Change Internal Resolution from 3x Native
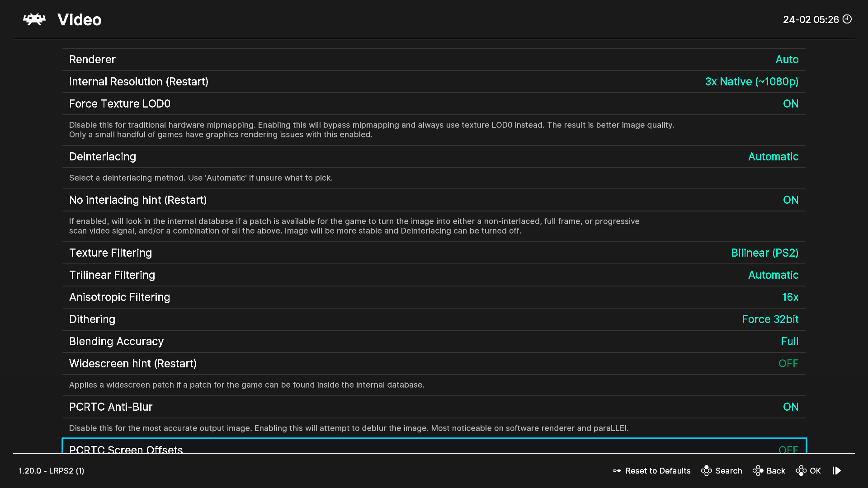868x488 pixels. (x=434, y=82)
